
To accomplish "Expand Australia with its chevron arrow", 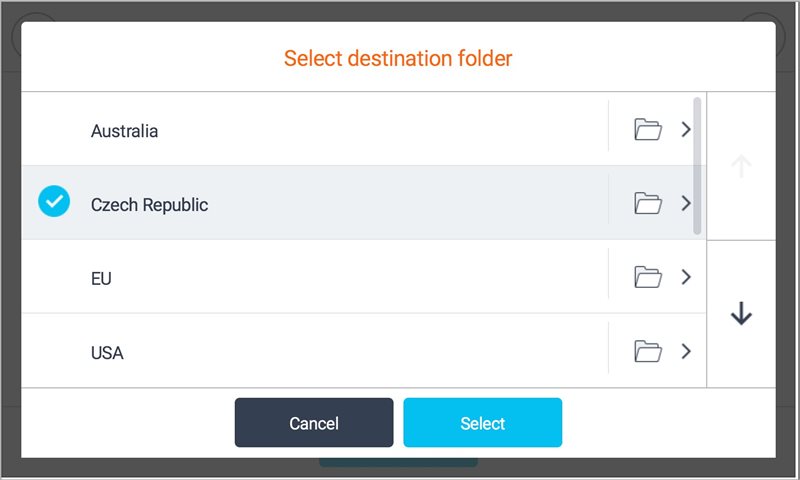I will (686, 129).
